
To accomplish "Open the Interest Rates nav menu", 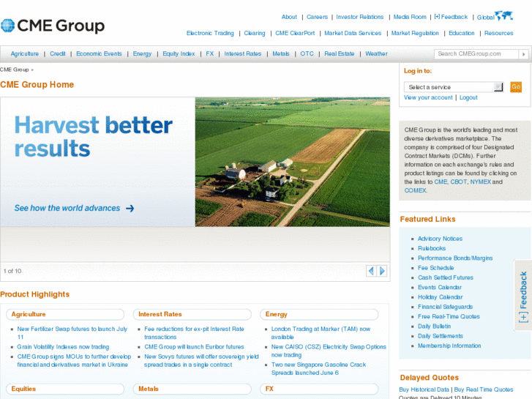I will (x=243, y=53).
